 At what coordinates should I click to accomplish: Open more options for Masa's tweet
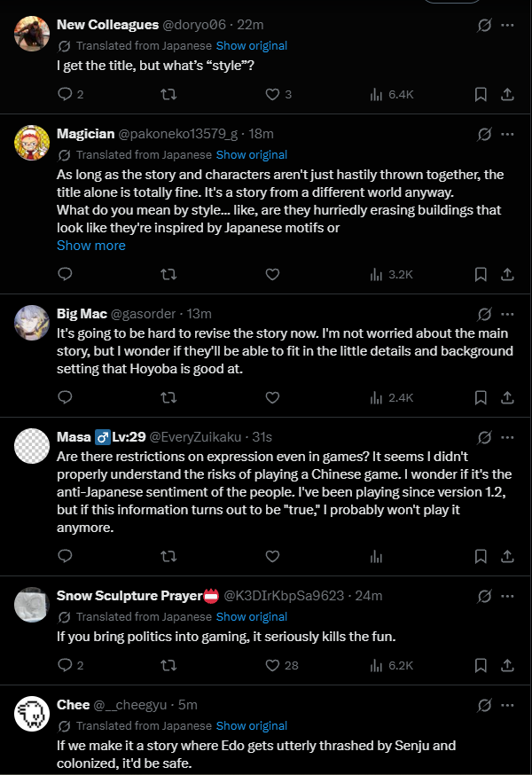coord(507,437)
